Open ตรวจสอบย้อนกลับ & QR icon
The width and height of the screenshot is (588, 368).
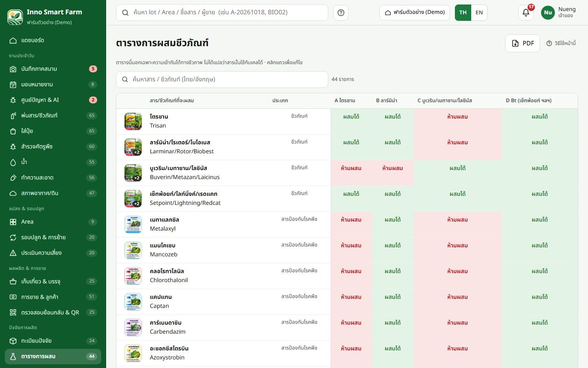click(x=13, y=313)
